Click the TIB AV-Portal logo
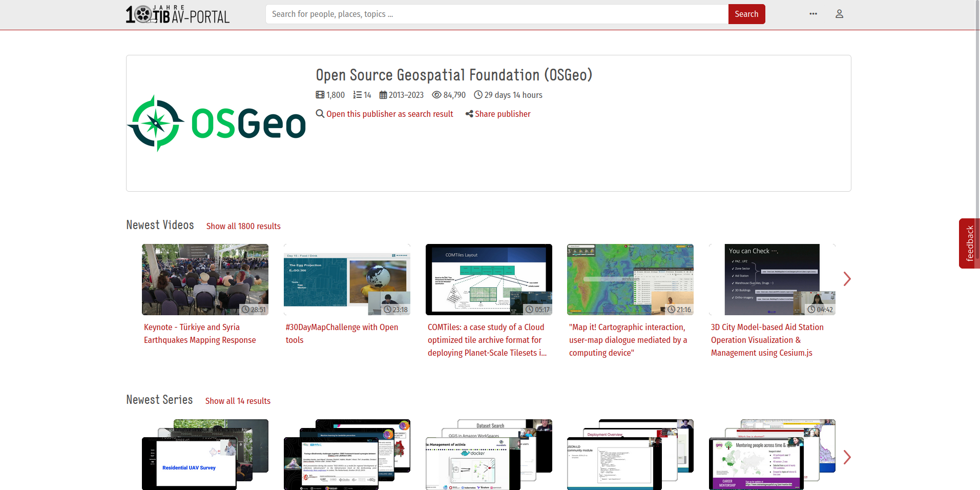The height and width of the screenshot is (490, 980). click(x=178, y=14)
